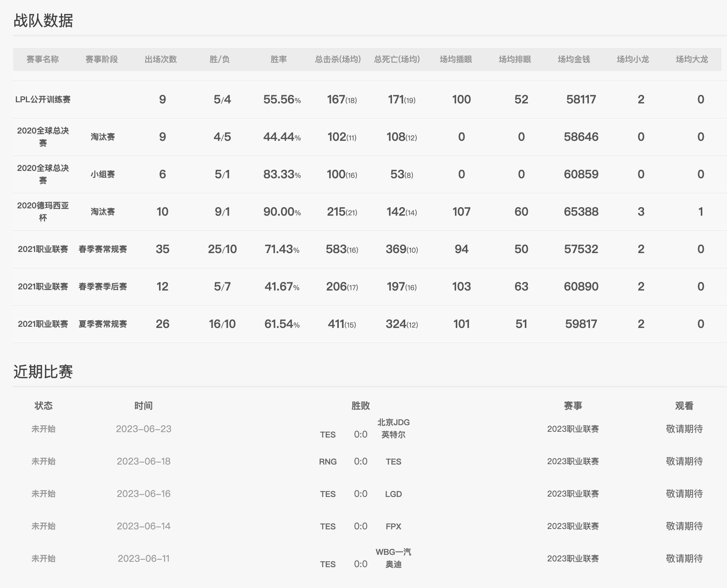This screenshot has height=588, width=727.
Task: Click the 未开始 status on the first match
Action: click(44, 429)
